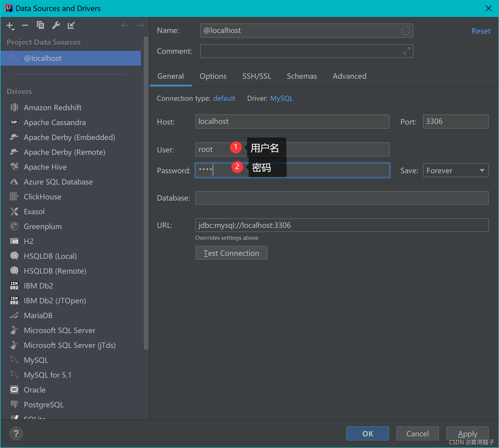Select the Apache Cassandra driver
The width and height of the screenshot is (499, 448).
coord(71,122)
